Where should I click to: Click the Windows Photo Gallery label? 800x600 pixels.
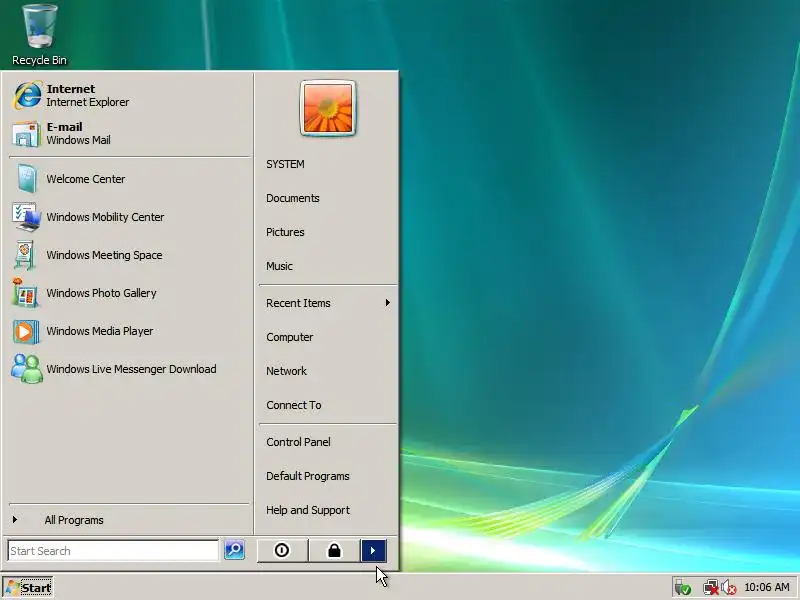[x=101, y=293]
